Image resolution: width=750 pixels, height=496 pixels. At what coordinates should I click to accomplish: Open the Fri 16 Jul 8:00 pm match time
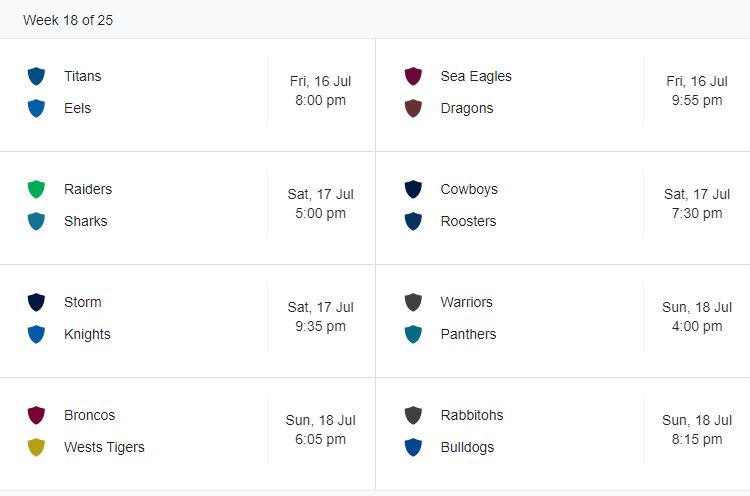321,91
